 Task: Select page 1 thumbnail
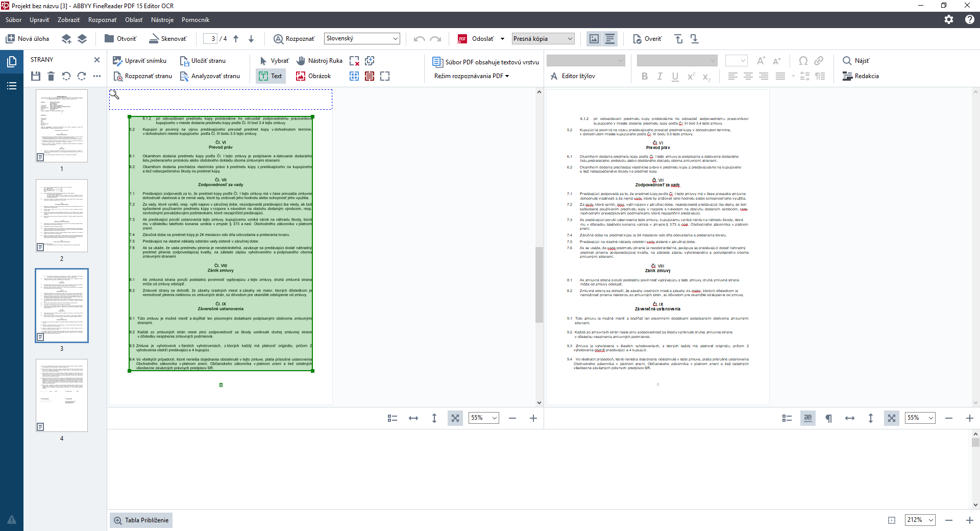[x=62, y=126]
